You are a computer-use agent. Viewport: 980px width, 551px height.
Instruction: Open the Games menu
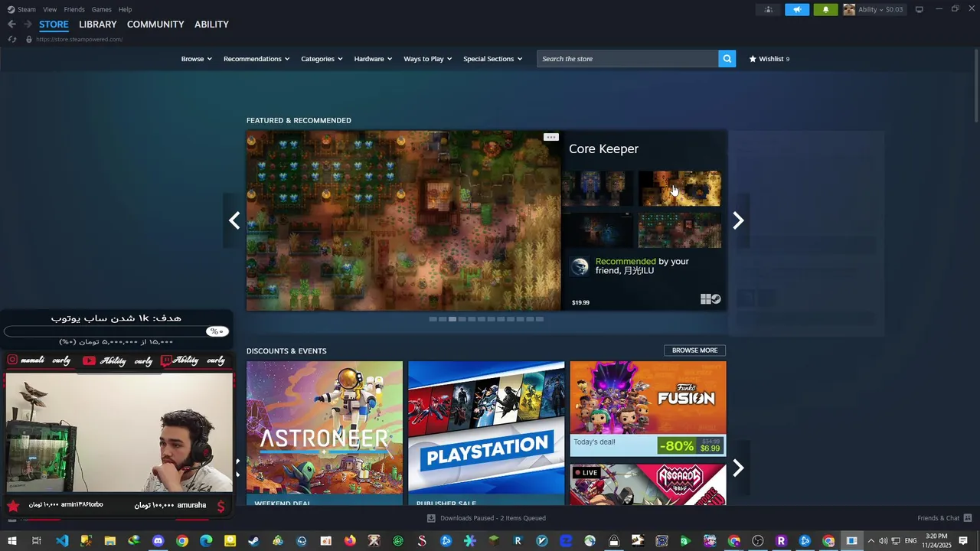[101, 9]
